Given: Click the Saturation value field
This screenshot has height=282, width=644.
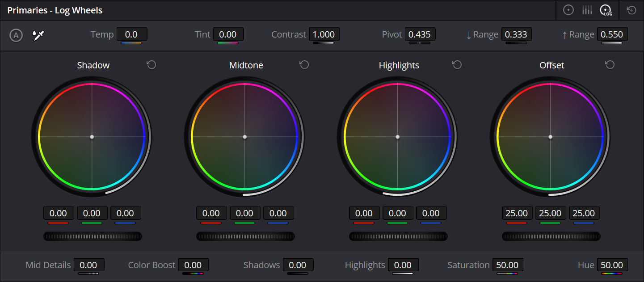Looking at the screenshot, I should [x=507, y=265].
